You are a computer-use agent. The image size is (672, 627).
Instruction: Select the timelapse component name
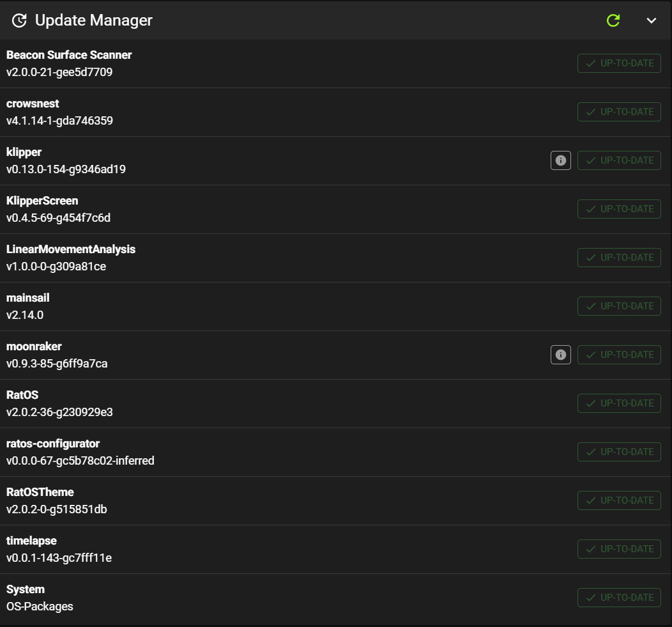(31, 541)
